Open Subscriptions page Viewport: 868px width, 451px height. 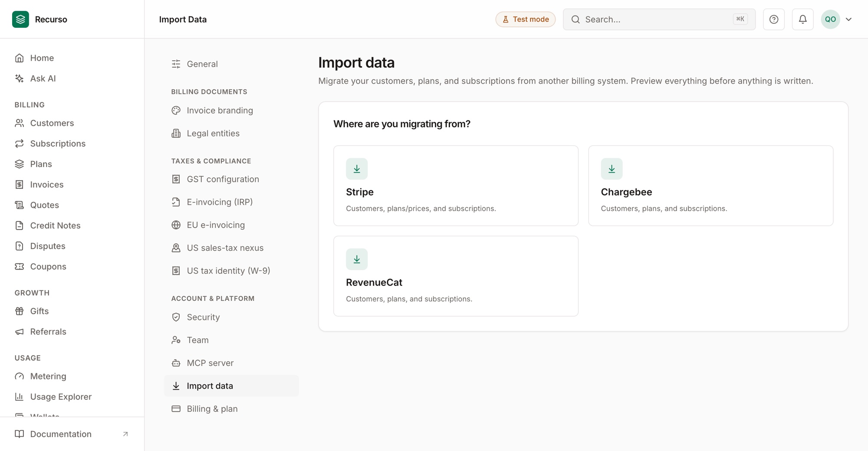point(72,143)
